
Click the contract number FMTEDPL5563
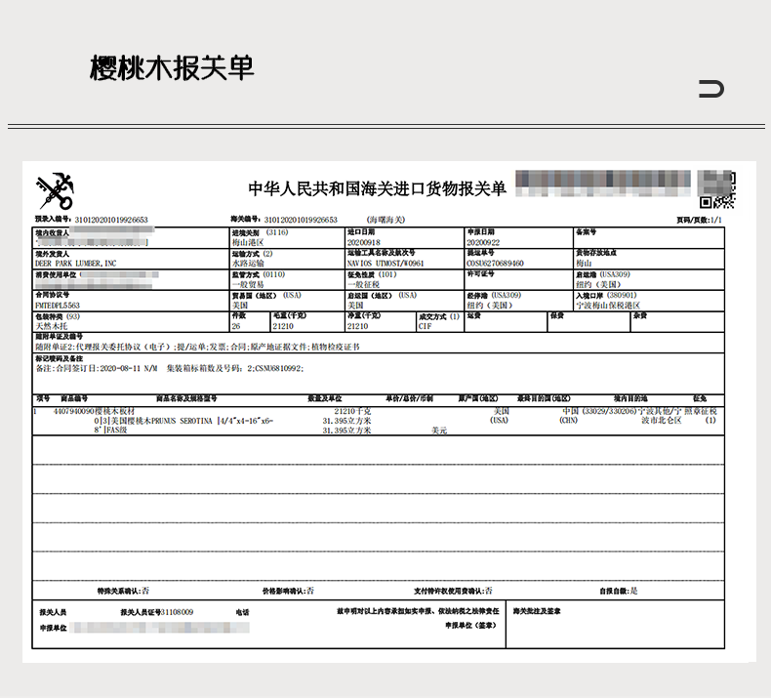57,305
